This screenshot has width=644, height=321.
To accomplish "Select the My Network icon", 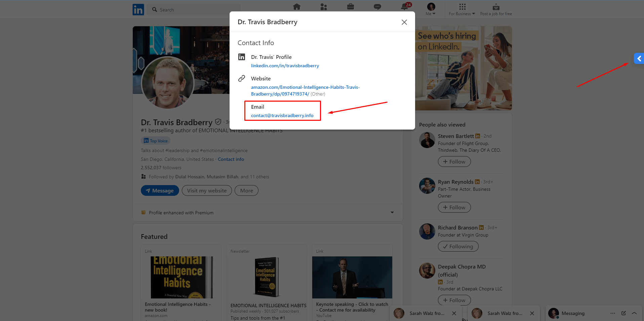I will 324,7.
